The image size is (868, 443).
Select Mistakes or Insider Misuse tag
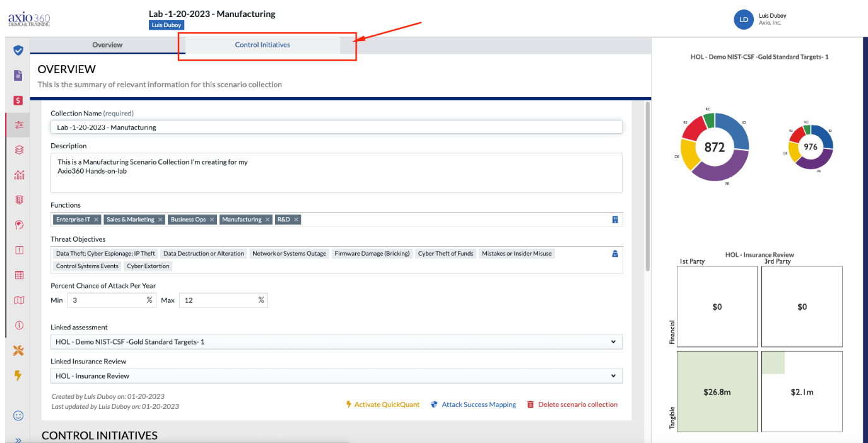tap(517, 254)
